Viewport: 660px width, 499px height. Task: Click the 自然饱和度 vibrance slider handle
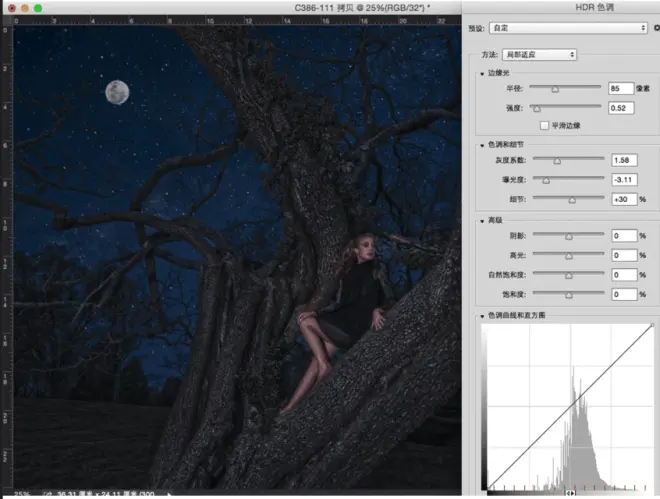click(569, 276)
